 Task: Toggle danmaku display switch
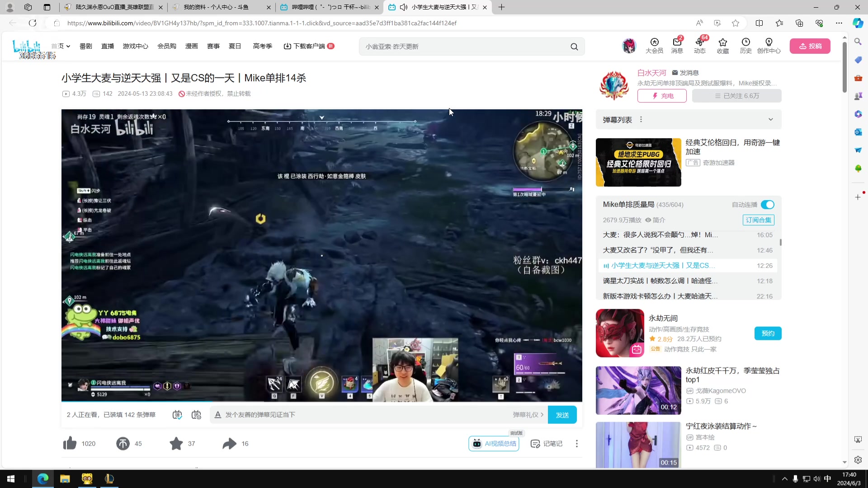[x=177, y=415]
